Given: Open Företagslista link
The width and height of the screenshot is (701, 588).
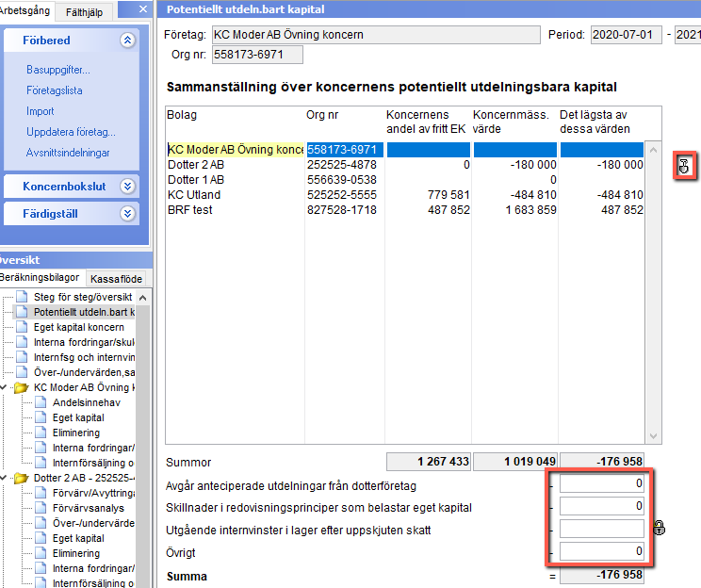Looking at the screenshot, I should (x=54, y=90).
